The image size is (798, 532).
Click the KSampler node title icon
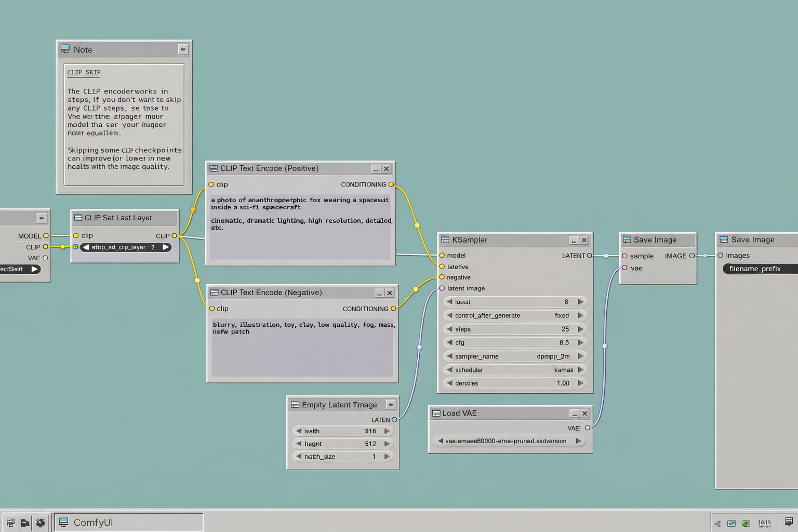tap(445, 240)
